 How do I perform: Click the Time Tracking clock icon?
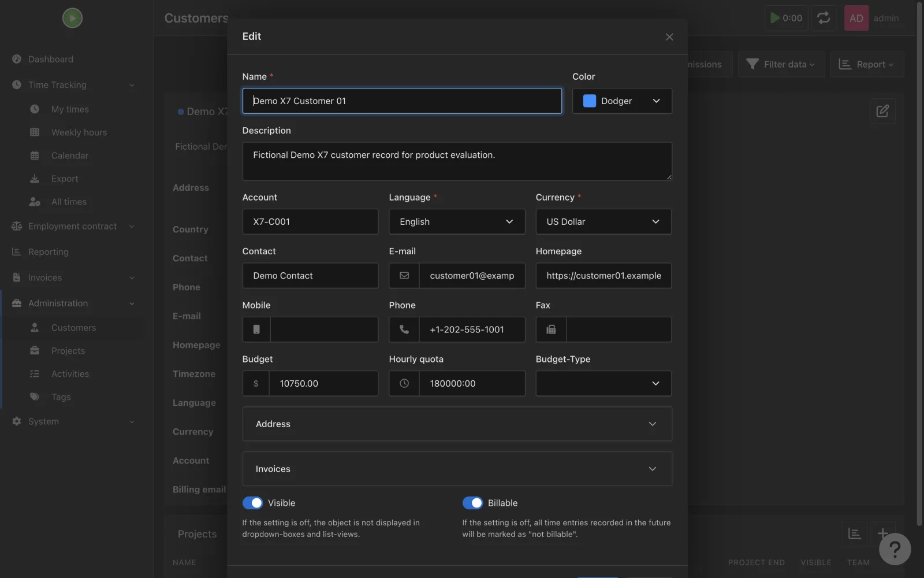click(x=17, y=85)
